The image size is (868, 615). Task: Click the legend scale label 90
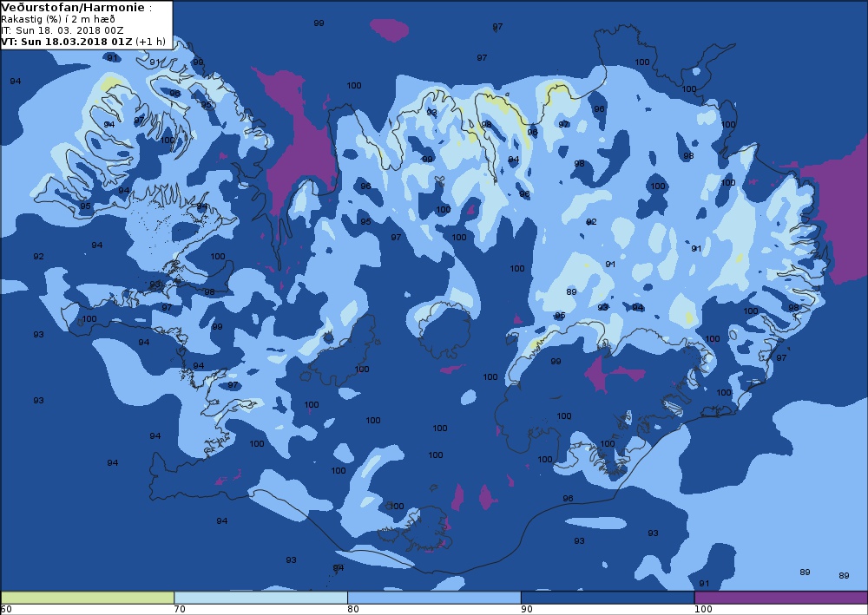coord(527,609)
